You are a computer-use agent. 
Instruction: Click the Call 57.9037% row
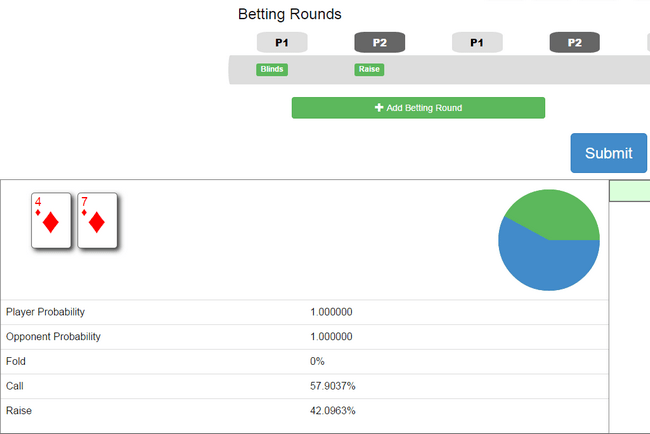coord(305,386)
